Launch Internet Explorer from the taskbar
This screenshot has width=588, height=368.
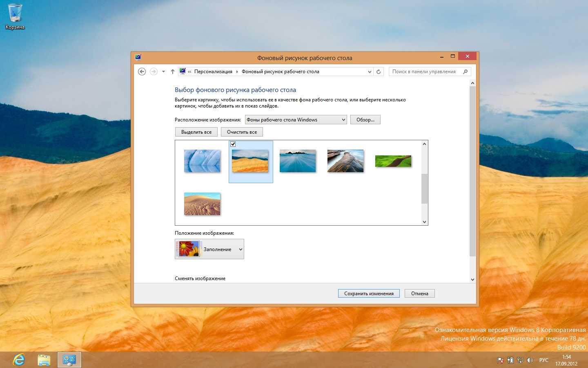19,360
